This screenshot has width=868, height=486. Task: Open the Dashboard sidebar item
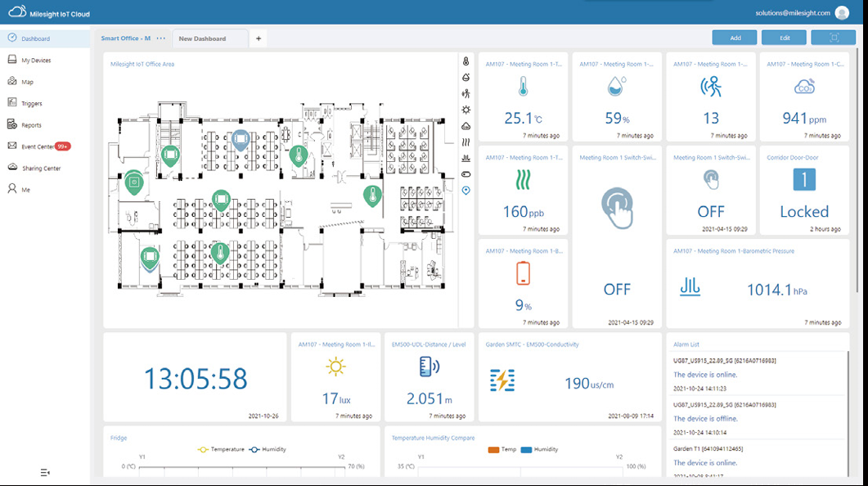click(44, 38)
